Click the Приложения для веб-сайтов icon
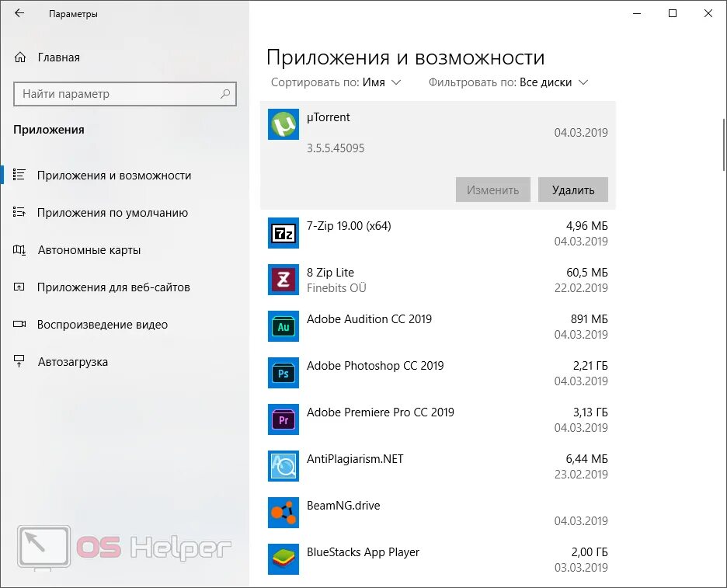 tap(19, 287)
